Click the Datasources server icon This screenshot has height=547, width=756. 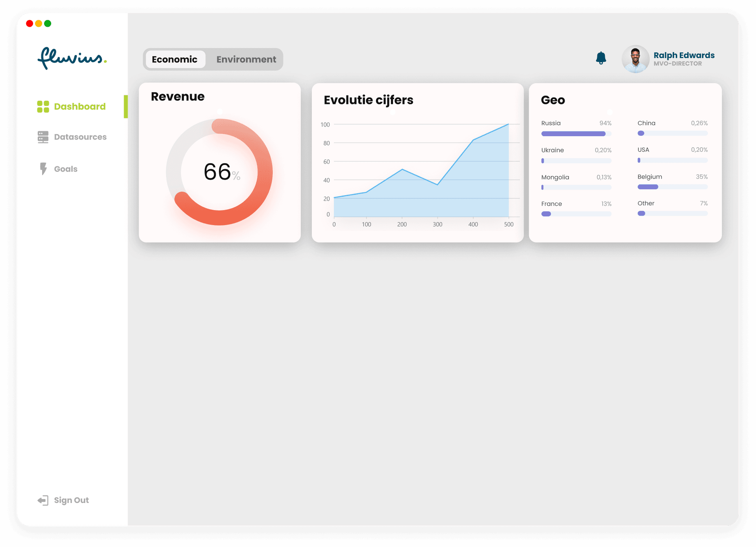tap(43, 137)
